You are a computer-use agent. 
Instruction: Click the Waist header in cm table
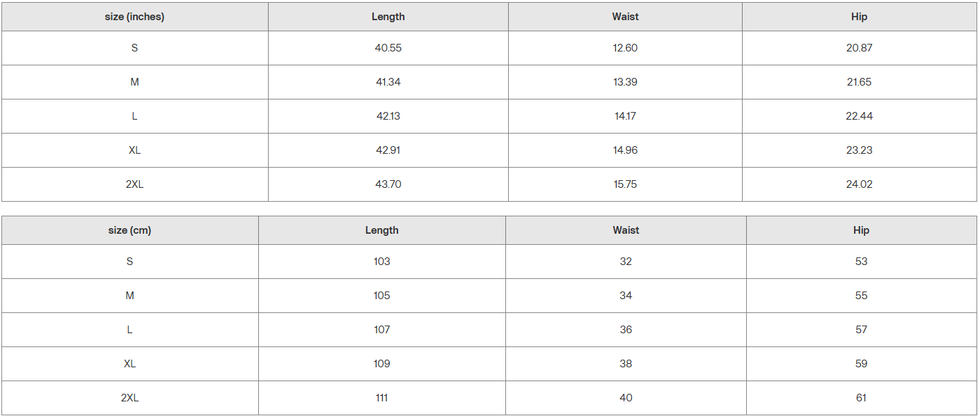(x=626, y=230)
